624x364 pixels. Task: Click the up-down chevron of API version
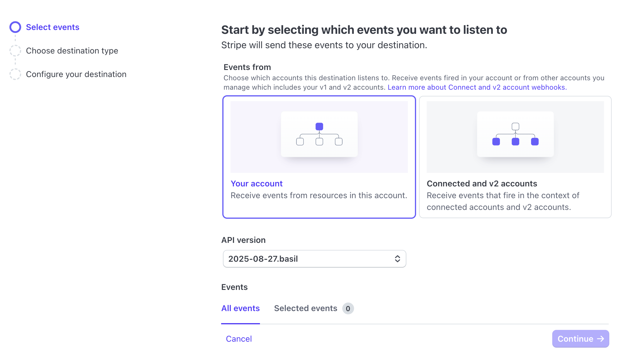[x=397, y=259]
